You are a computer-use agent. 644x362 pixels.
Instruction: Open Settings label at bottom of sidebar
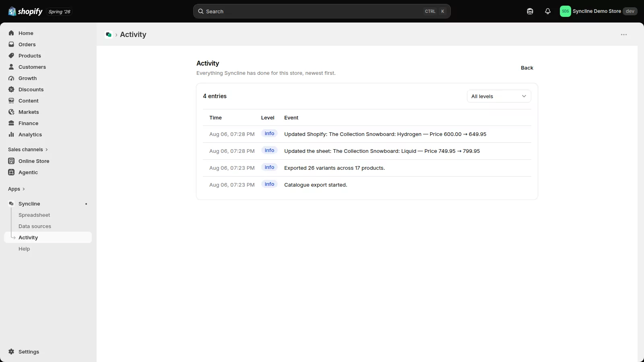click(x=29, y=352)
